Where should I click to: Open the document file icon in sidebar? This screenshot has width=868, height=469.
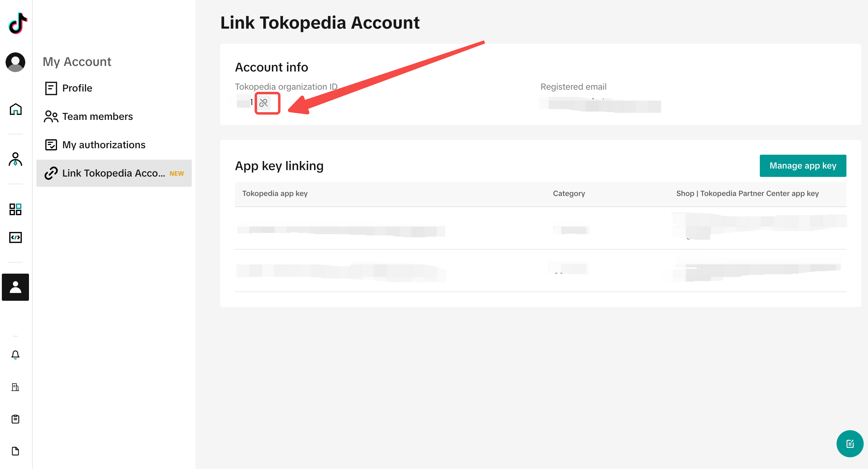(x=15, y=451)
